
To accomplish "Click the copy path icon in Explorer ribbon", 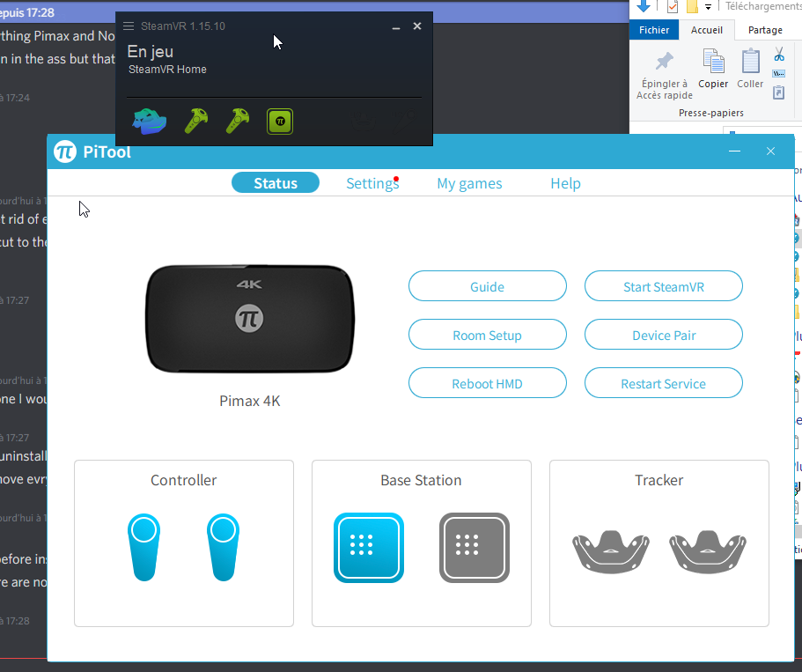I will pos(779,74).
